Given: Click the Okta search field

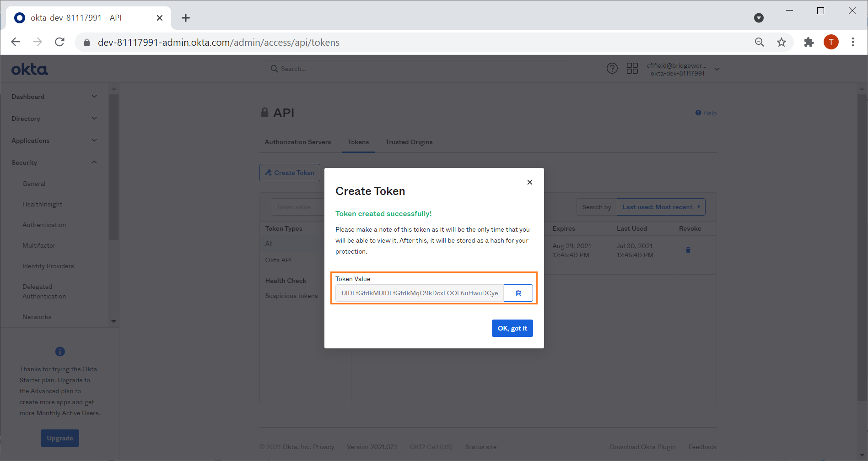Looking at the screenshot, I should click(417, 69).
